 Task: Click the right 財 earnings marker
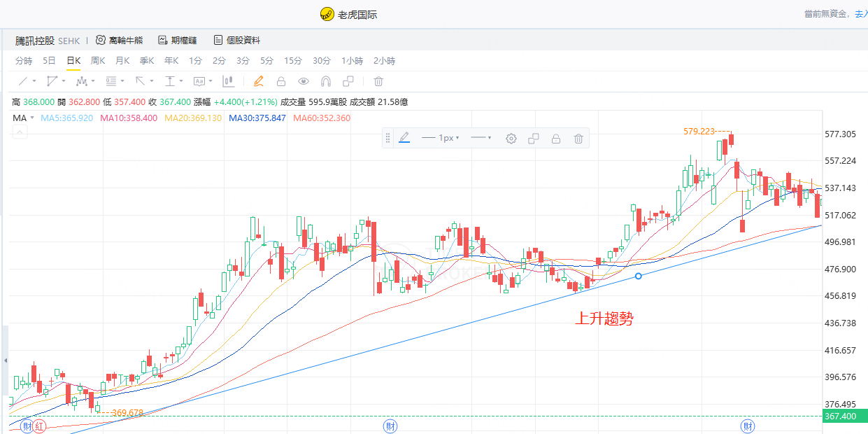(x=748, y=426)
